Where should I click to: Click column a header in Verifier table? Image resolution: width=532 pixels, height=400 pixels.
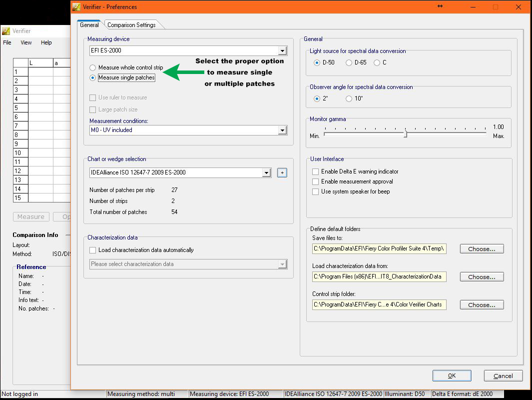coord(62,63)
